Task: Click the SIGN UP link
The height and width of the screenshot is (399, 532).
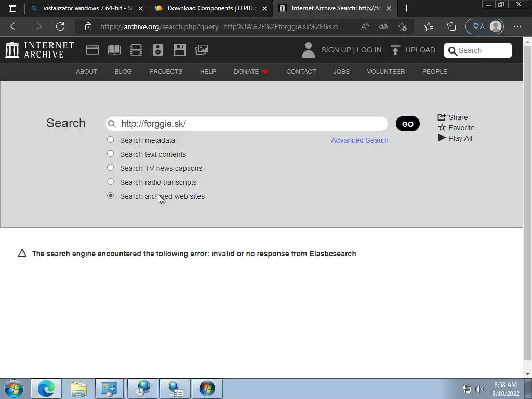Action: click(336, 50)
